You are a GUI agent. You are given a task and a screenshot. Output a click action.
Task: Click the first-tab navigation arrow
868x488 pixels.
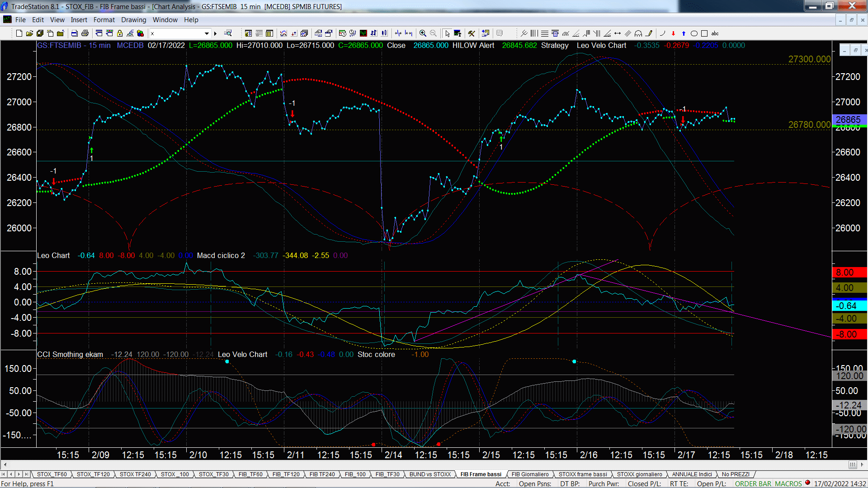pyautogui.click(x=4, y=474)
